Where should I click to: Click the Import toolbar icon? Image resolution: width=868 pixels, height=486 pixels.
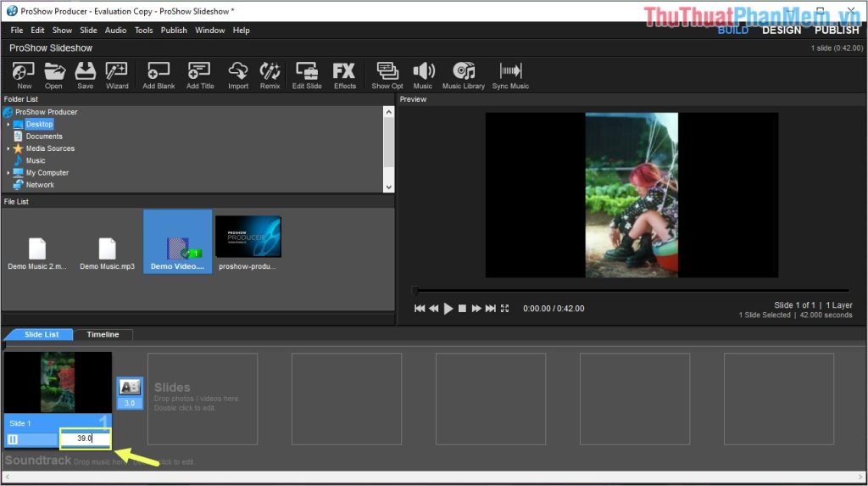point(238,75)
